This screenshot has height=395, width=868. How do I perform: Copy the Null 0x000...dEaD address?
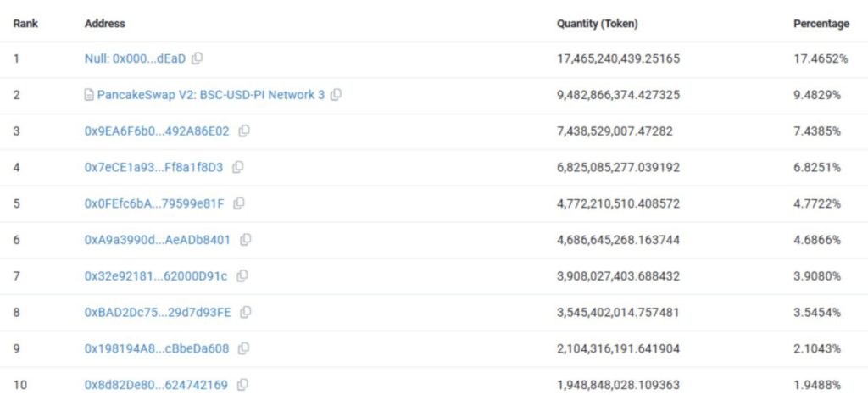point(197,58)
